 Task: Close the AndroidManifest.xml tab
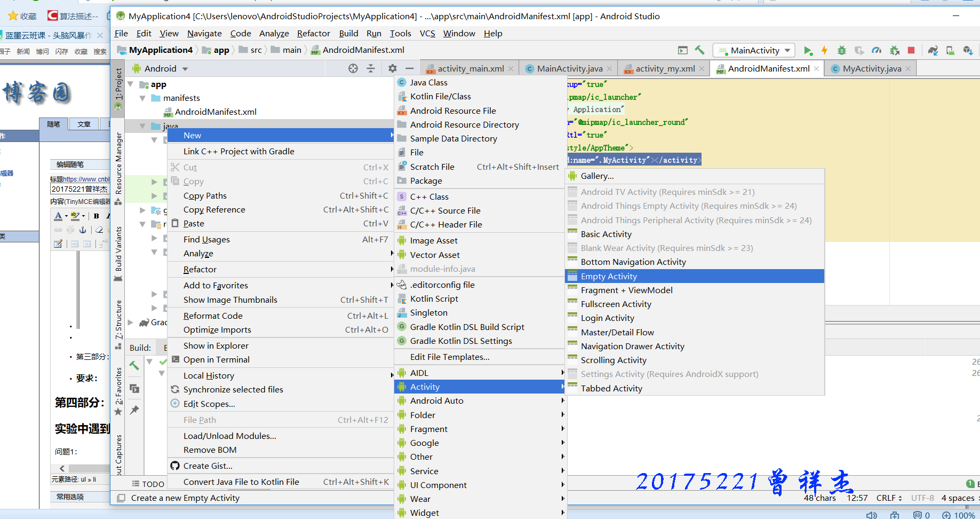[x=816, y=69]
